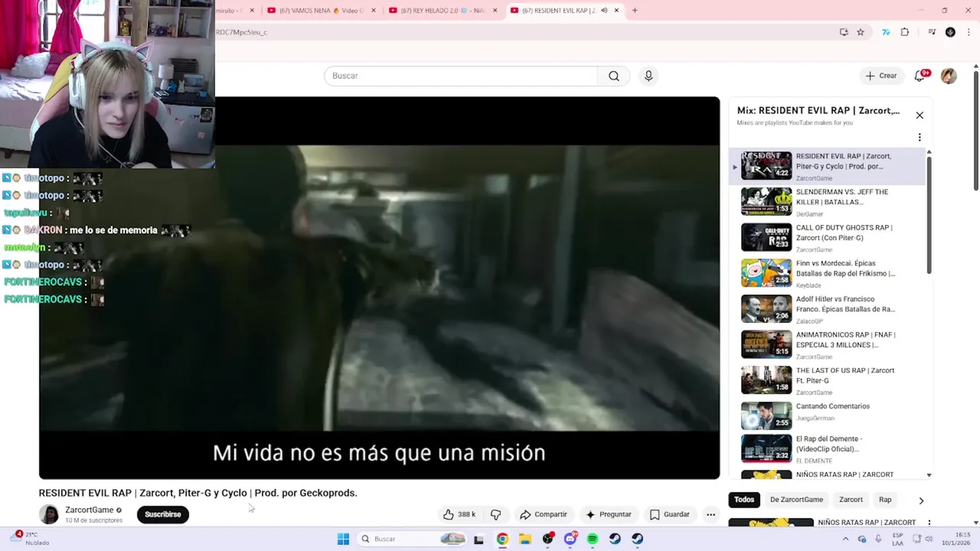980x551 pixels.
Task: Open OBS Studio from the taskbar
Action: pos(547,539)
